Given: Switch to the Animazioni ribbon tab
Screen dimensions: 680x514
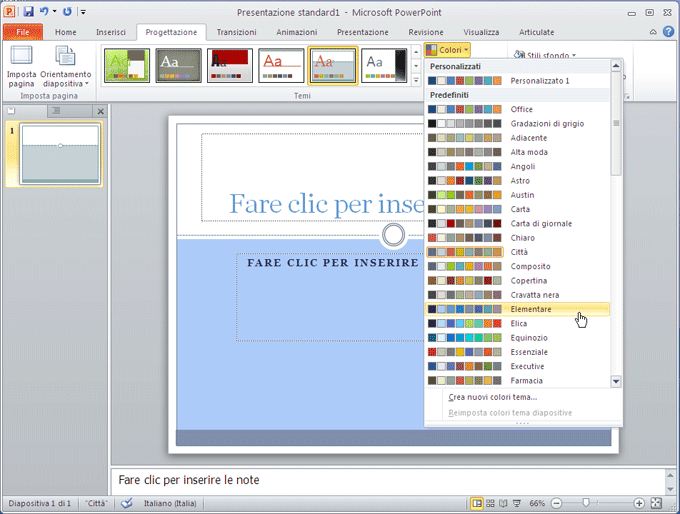Looking at the screenshot, I should [x=297, y=32].
